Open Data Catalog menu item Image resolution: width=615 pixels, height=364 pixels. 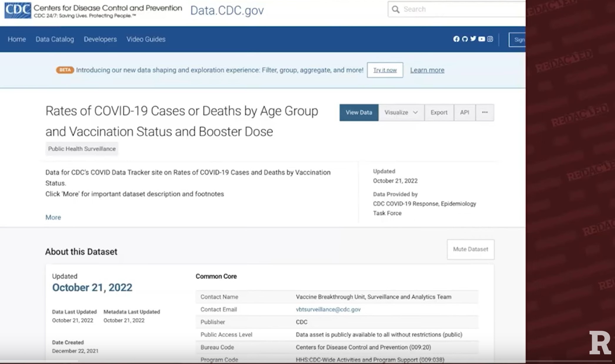(x=55, y=39)
